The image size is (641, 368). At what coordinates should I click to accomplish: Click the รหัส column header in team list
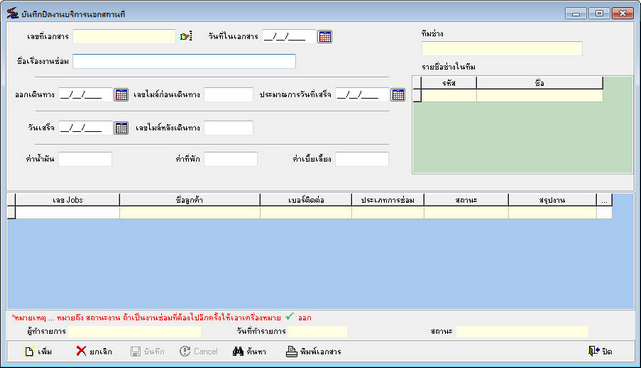click(x=449, y=83)
